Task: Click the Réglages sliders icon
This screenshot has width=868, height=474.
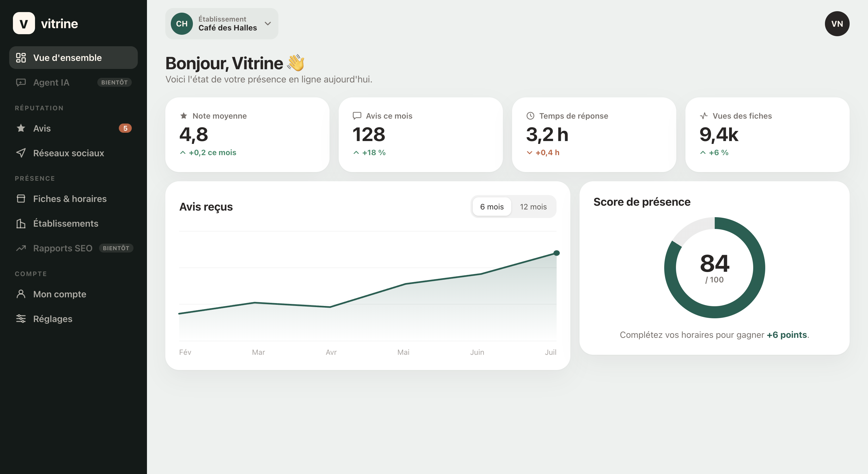Action: coord(21,319)
